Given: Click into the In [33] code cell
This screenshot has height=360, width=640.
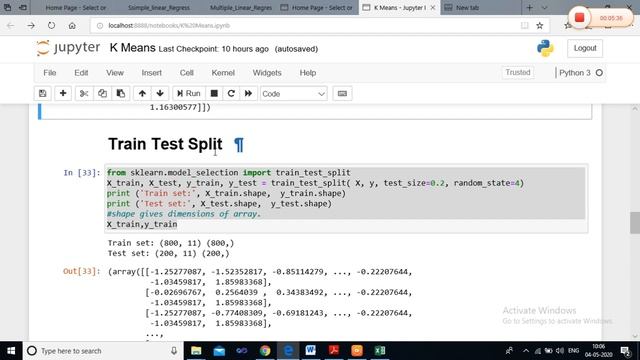Looking at the screenshot, I should click(346, 198).
